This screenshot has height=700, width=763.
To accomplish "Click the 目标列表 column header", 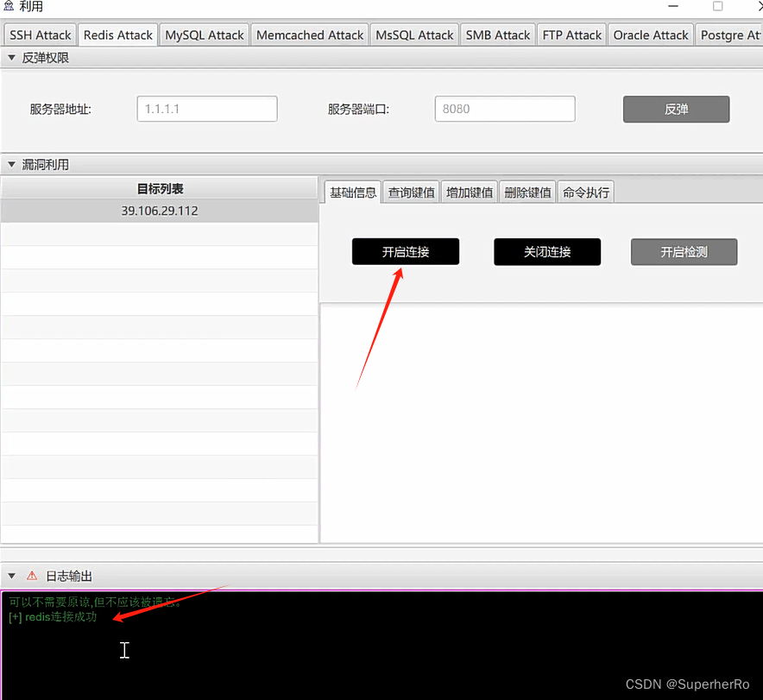I will [160, 188].
